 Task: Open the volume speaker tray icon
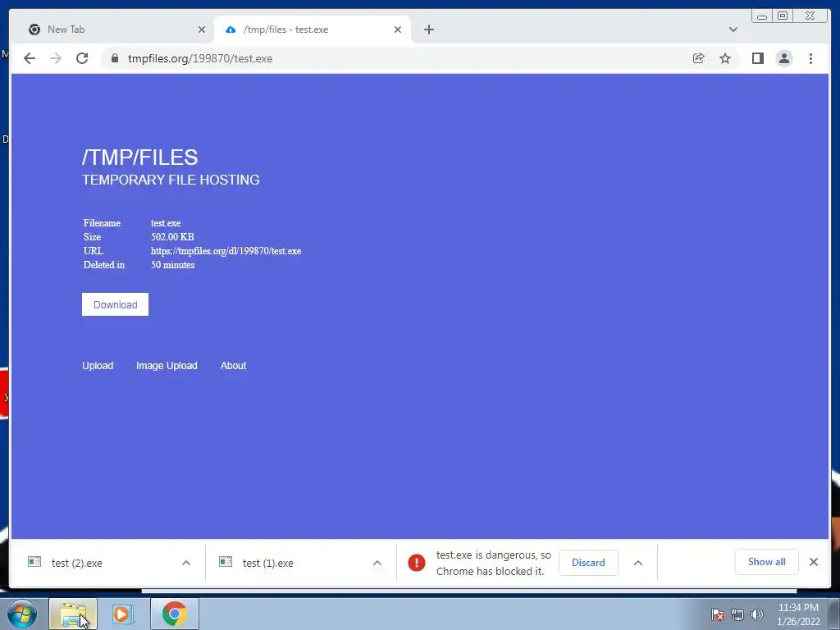(756, 614)
